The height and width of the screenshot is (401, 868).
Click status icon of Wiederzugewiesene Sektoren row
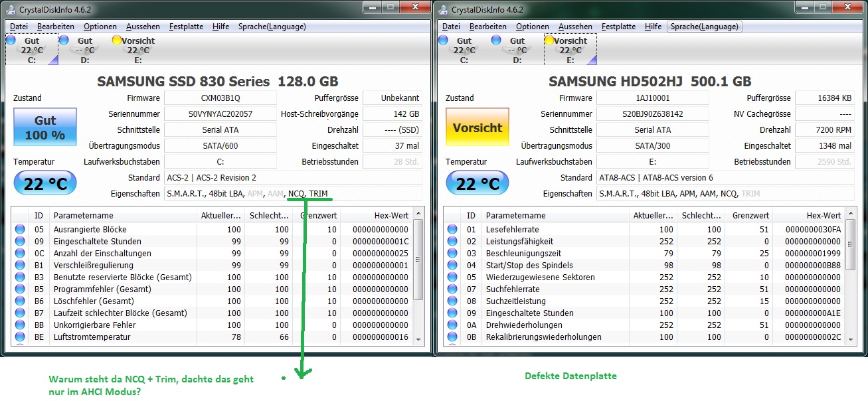click(452, 277)
